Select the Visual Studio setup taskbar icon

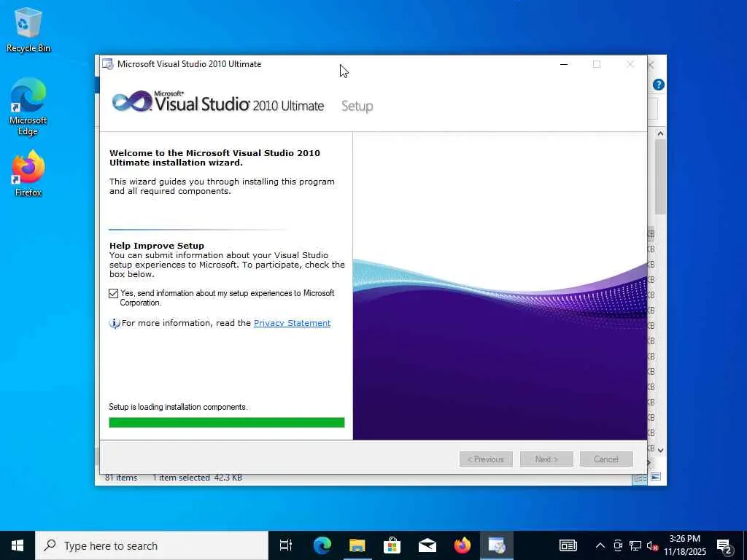click(x=497, y=545)
